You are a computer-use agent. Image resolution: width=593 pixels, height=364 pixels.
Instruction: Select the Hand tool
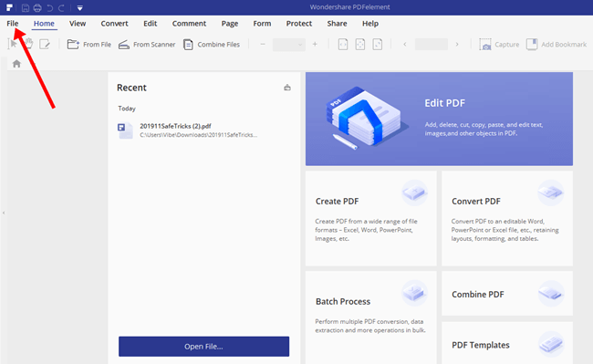29,44
